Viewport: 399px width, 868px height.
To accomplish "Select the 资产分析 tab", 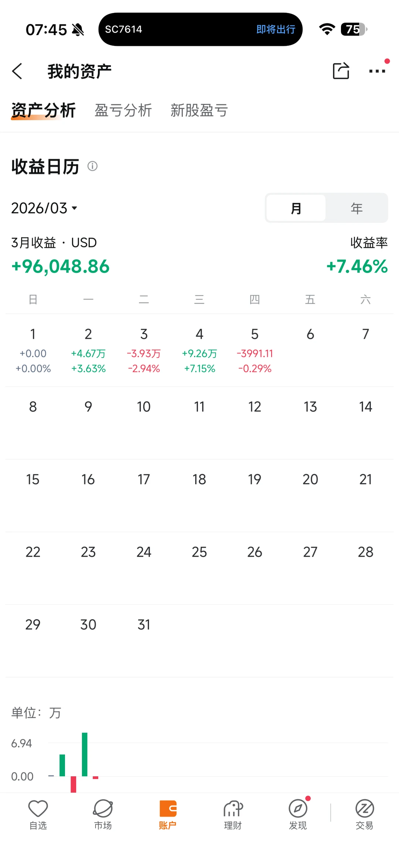I will tap(44, 110).
